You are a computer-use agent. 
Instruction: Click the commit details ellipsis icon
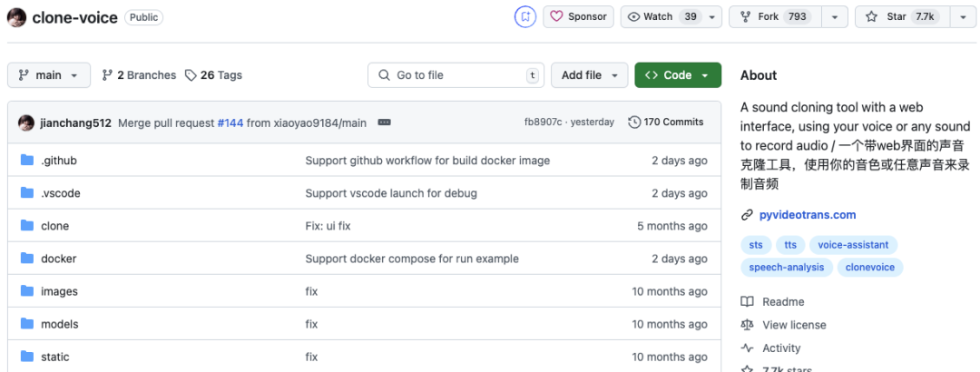tap(384, 122)
